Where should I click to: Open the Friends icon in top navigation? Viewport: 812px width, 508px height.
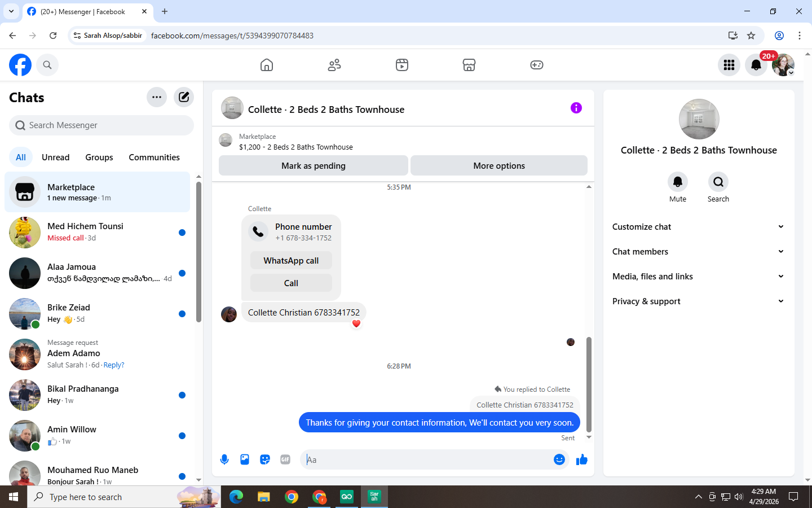click(334, 65)
